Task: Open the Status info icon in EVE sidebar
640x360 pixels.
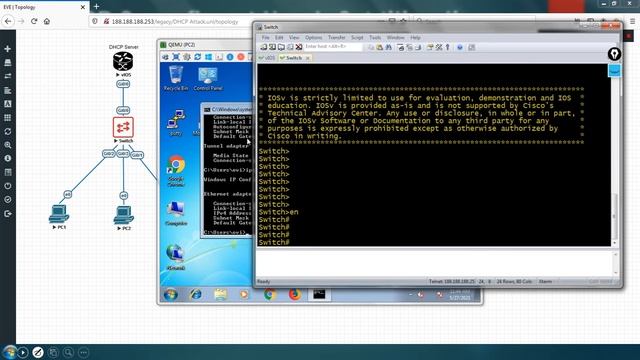Action: tap(7, 158)
